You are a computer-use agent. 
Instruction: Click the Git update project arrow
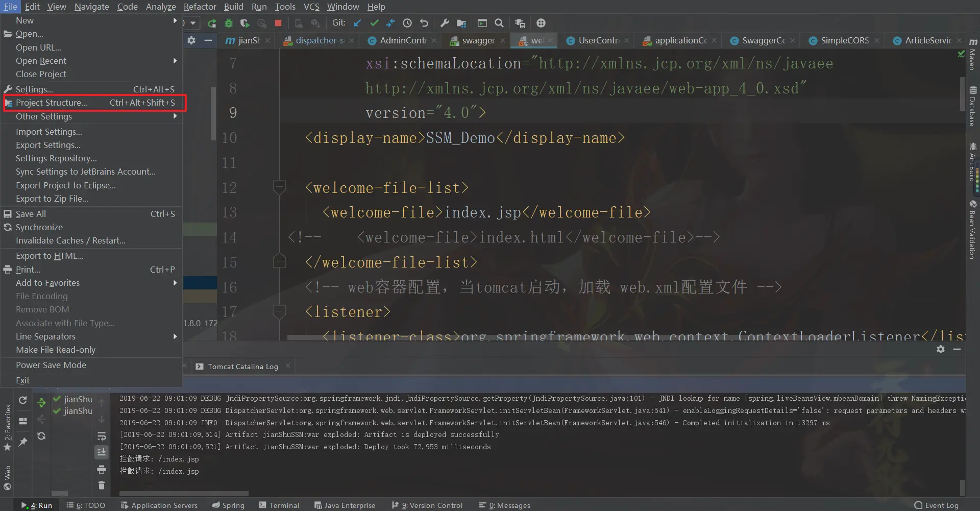tap(357, 23)
